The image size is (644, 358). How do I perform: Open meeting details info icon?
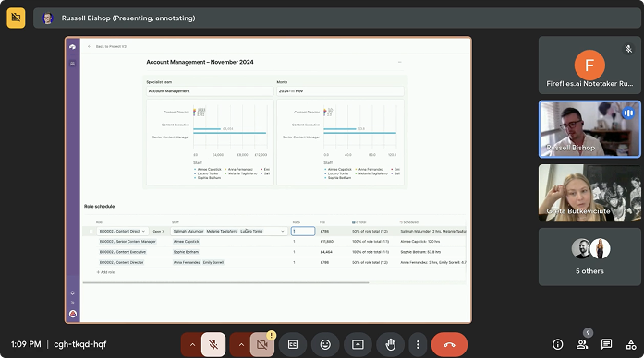[x=557, y=344]
